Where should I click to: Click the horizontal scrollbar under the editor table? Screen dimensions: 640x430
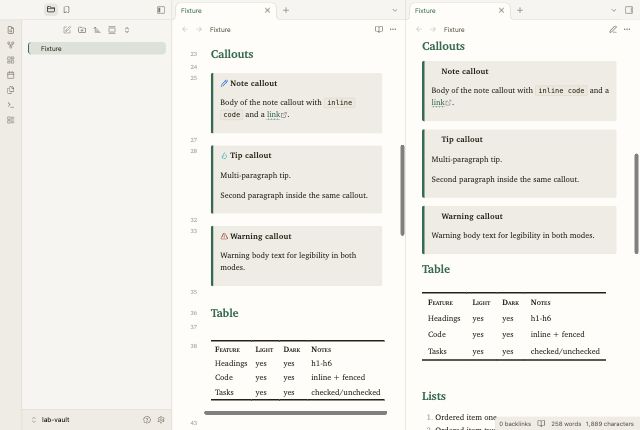[295, 413]
